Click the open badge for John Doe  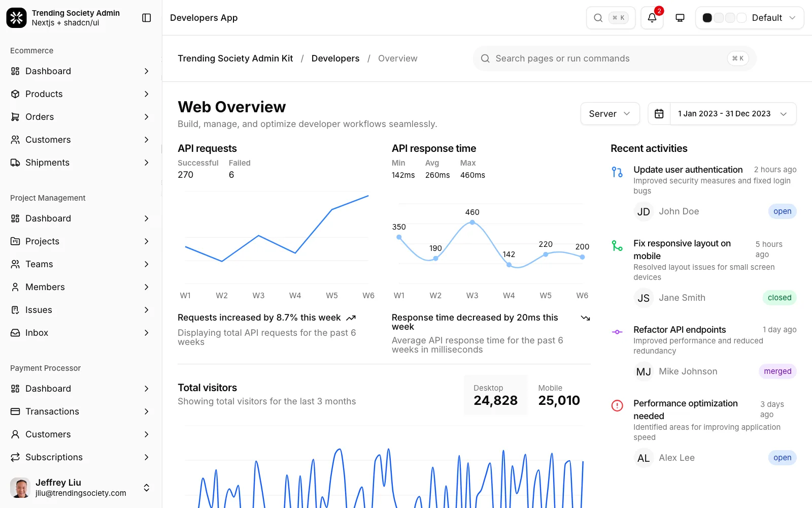(782, 211)
